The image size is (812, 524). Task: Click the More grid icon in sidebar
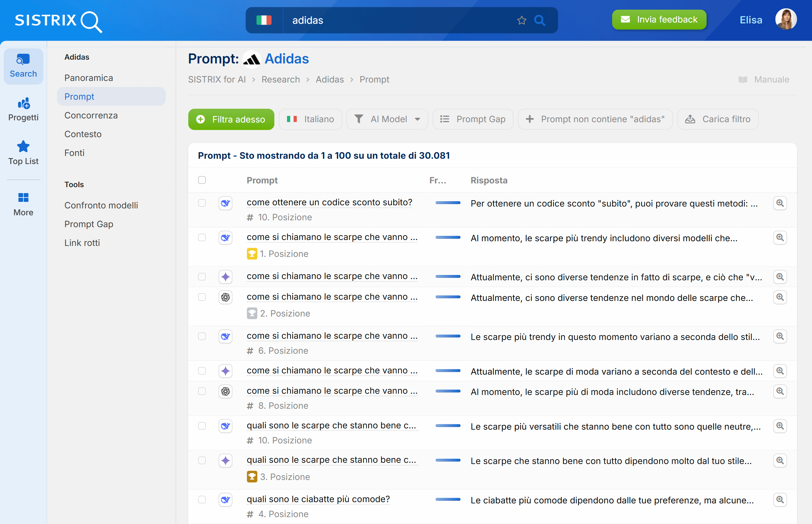point(23,203)
